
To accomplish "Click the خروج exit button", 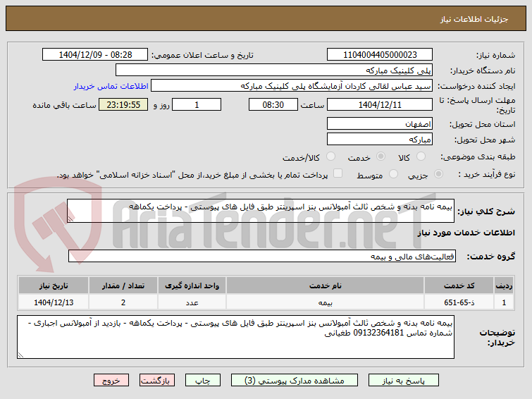I will (x=111, y=381).
